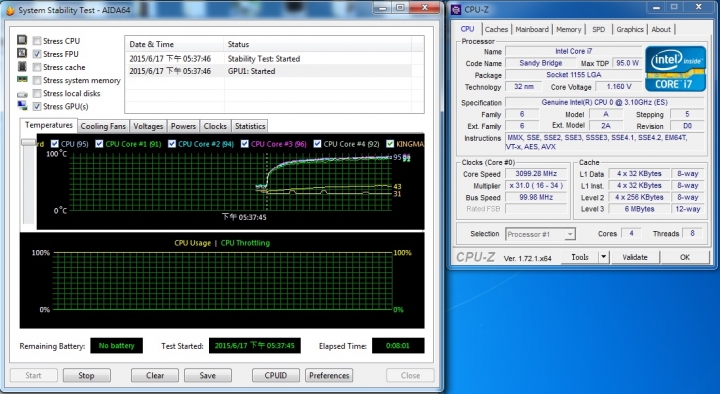Click the Test Started time value field
720x394 pixels.
[x=254, y=346]
